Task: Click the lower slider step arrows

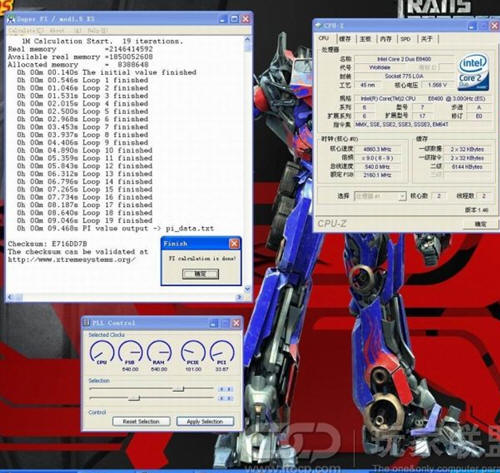Action: (x=226, y=398)
